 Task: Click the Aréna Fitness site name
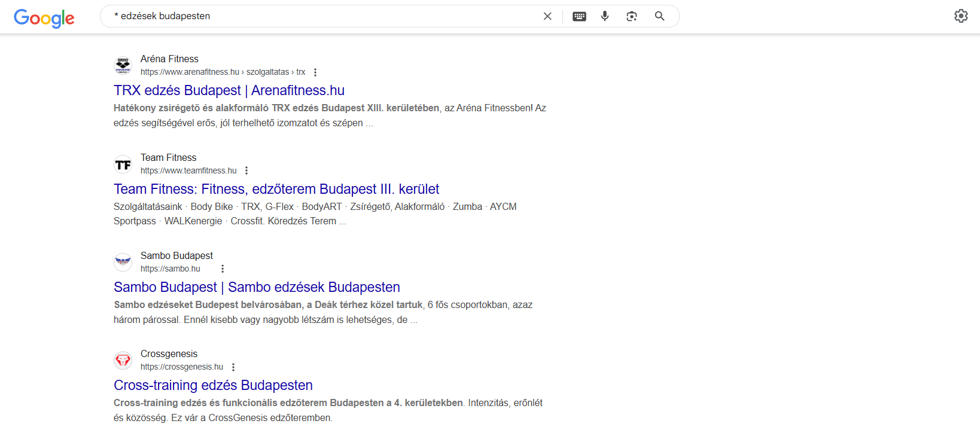169,59
